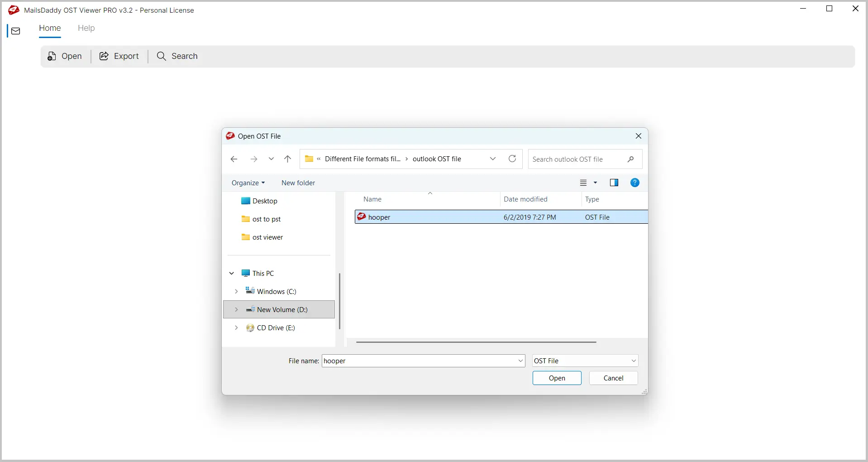Confirm with the dialog's Open button
This screenshot has height=462, width=868.
pyautogui.click(x=557, y=378)
